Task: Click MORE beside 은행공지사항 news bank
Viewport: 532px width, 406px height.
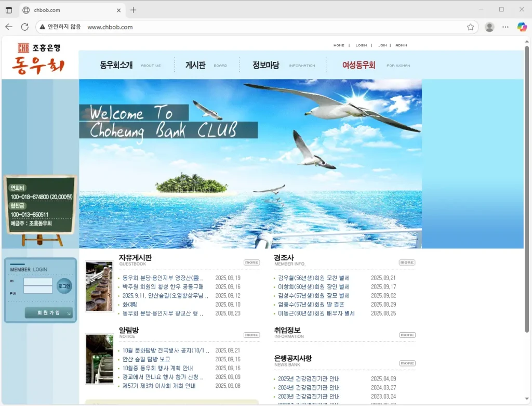Action: (x=407, y=363)
